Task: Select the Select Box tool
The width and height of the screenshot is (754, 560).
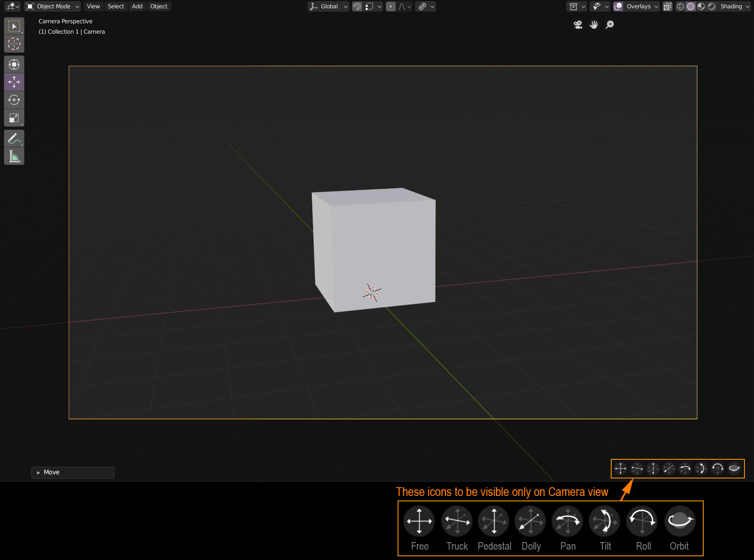Action: [14, 26]
